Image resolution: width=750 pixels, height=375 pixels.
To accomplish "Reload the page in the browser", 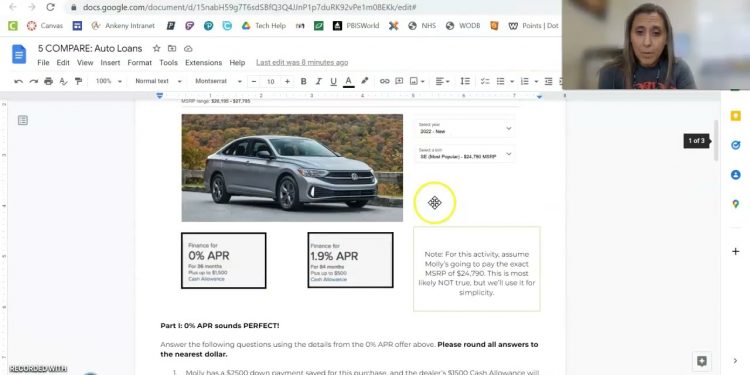I will (51, 7).
